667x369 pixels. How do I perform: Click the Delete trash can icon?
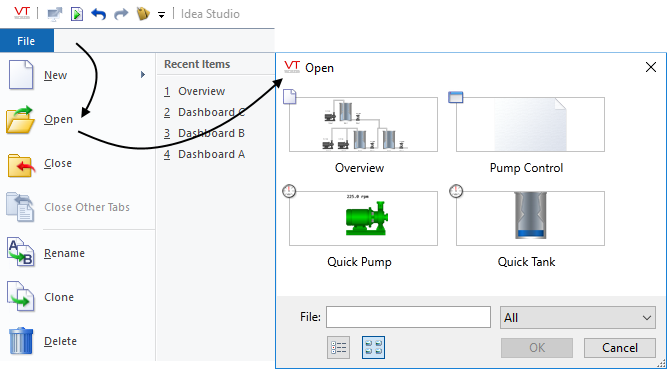[x=20, y=341]
